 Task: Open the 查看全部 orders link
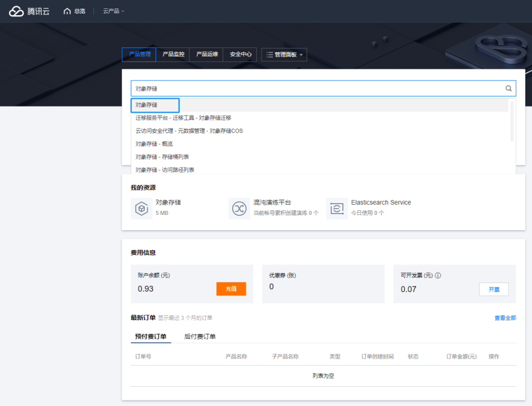coord(505,318)
